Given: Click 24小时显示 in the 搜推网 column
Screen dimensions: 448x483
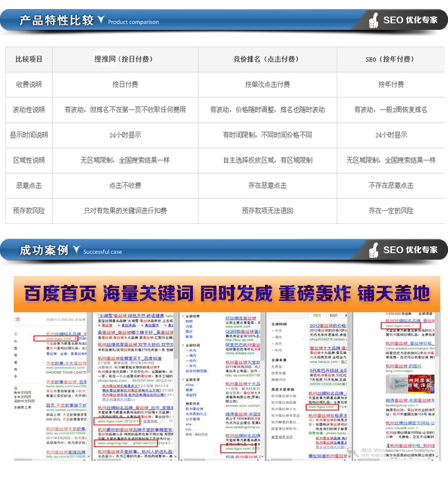Looking at the screenshot, I should [125, 135].
